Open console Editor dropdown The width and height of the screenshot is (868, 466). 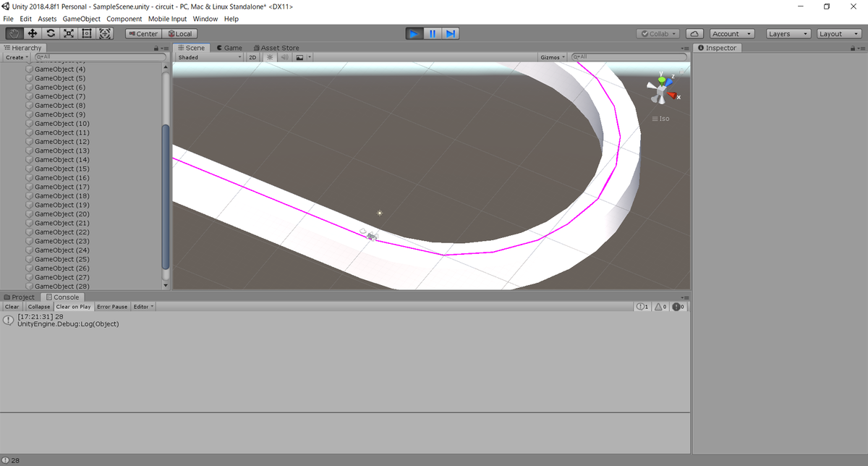coord(144,307)
